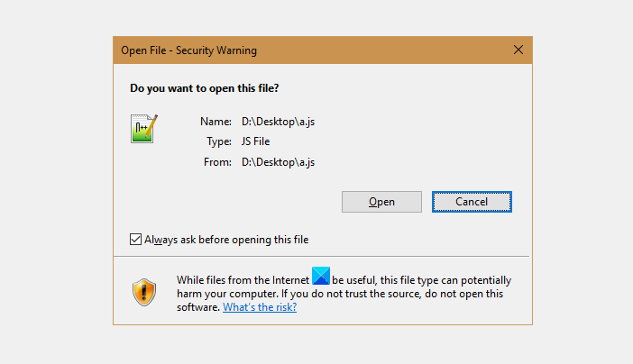Select the file path beside From
The height and width of the screenshot is (364, 633).
[x=279, y=162]
